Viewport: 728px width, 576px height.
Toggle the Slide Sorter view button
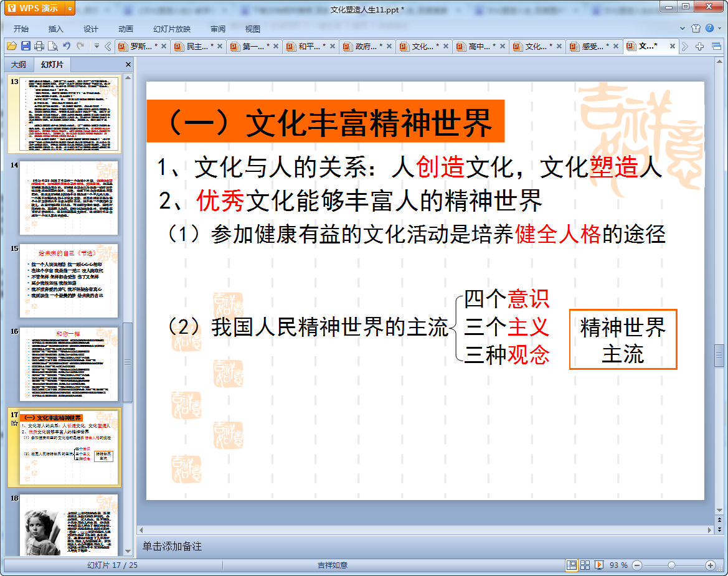[x=585, y=565]
